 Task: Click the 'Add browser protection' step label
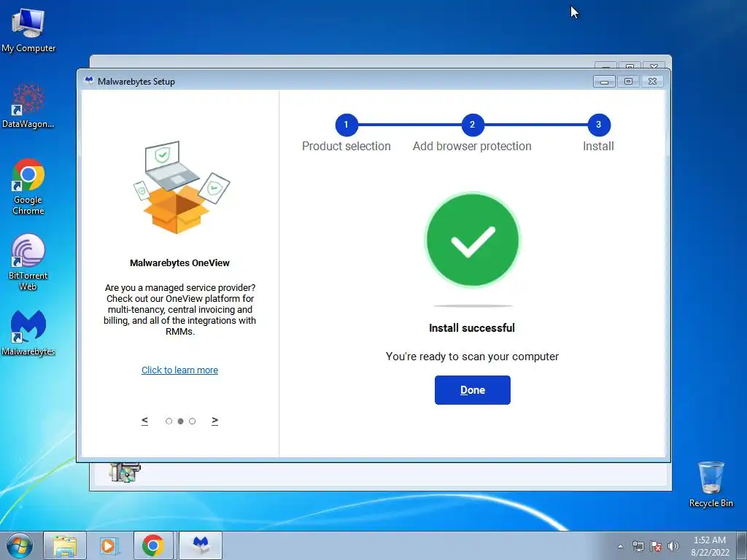(472, 146)
